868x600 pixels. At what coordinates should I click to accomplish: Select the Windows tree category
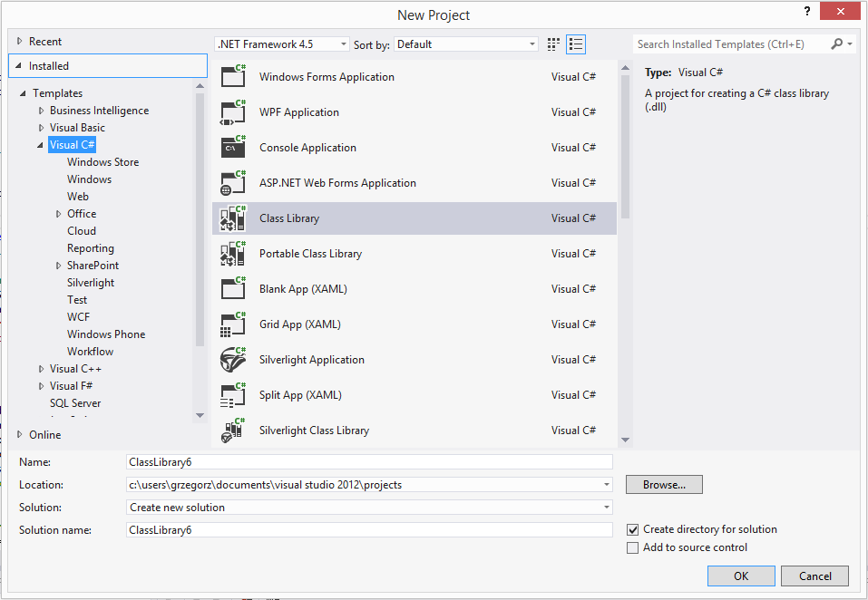tap(89, 179)
